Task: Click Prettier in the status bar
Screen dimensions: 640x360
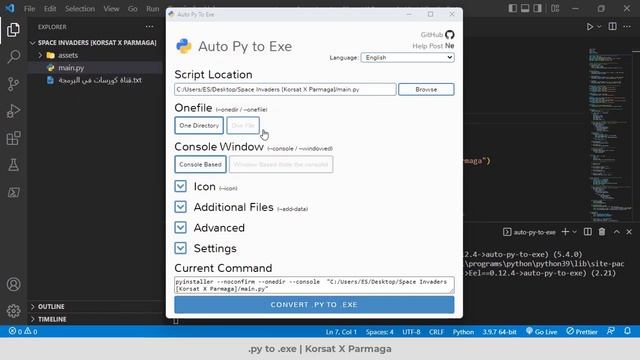Action: 582,331
